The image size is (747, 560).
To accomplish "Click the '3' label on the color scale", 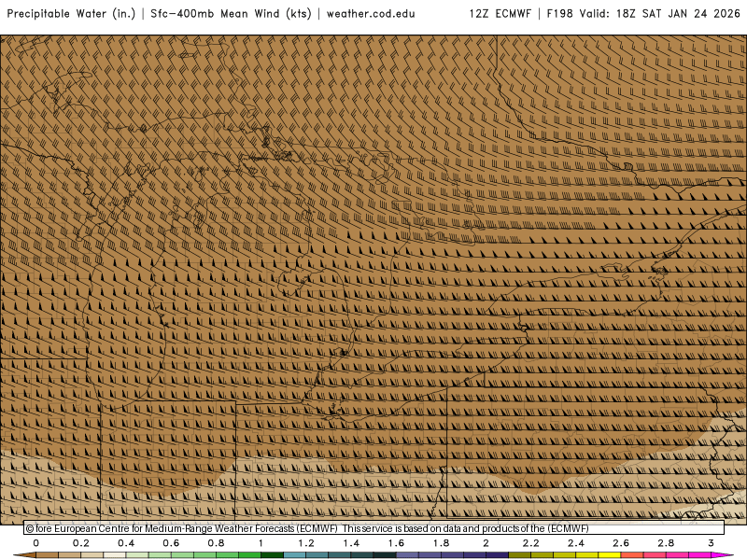I will pyautogui.click(x=711, y=543).
